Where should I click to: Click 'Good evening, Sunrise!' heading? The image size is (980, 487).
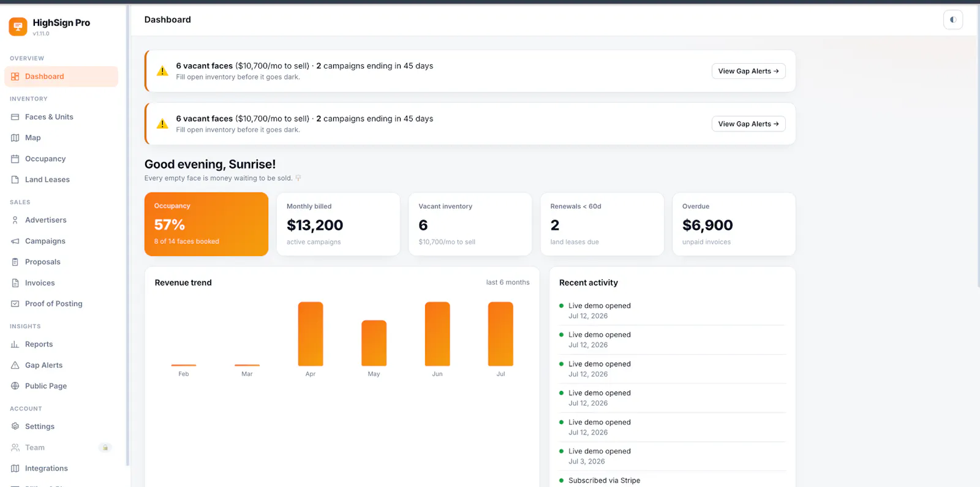click(x=210, y=164)
